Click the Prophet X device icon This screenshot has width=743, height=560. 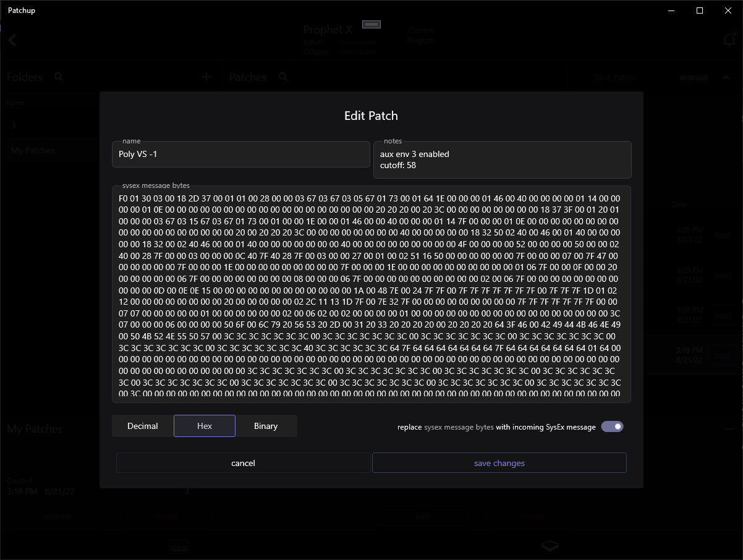pos(371,25)
